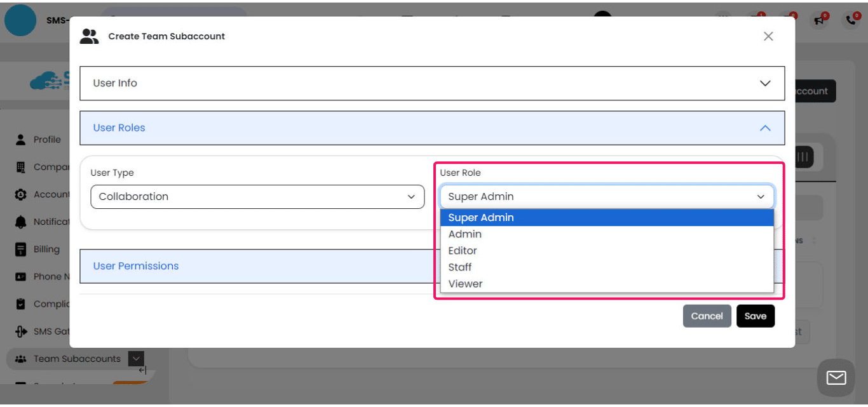Select Team Subaccounts in the sidebar
868x407 pixels.
pos(76,359)
